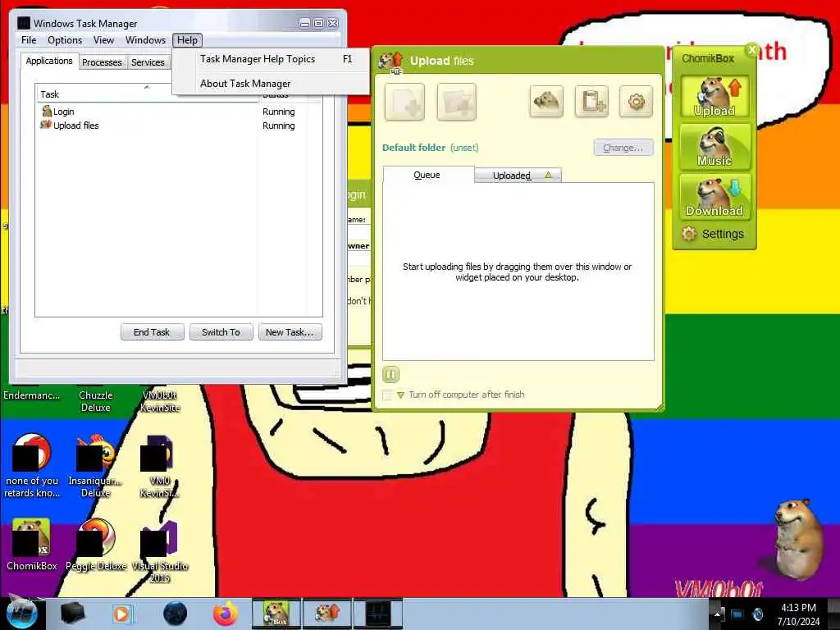The height and width of the screenshot is (630, 840).
Task: Click the resize grip of Upload files window
Action: pos(660,408)
